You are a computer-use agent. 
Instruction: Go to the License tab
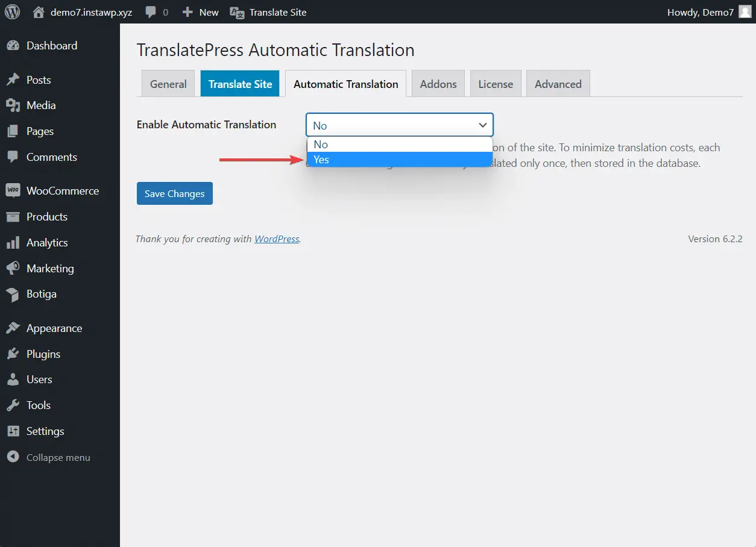pyautogui.click(x=496, y=84)
